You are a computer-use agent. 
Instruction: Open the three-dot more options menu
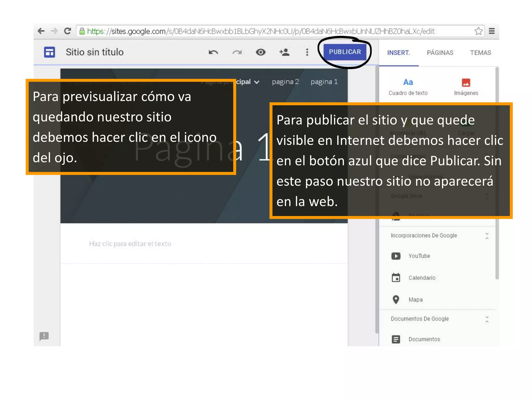point(307,52)
